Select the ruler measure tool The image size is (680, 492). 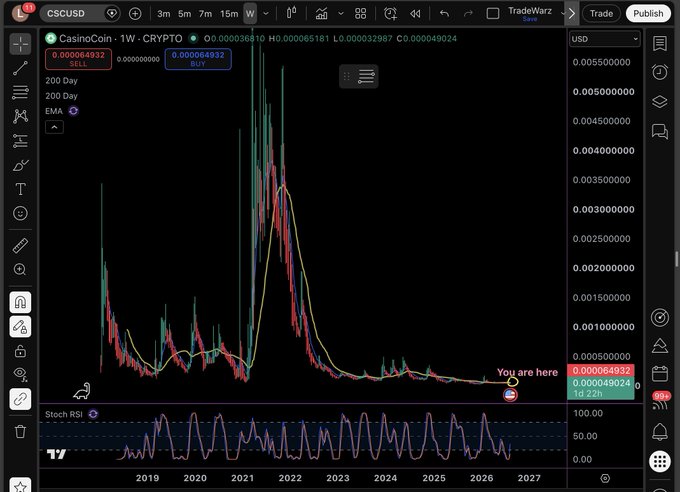[x=20, y=246]
